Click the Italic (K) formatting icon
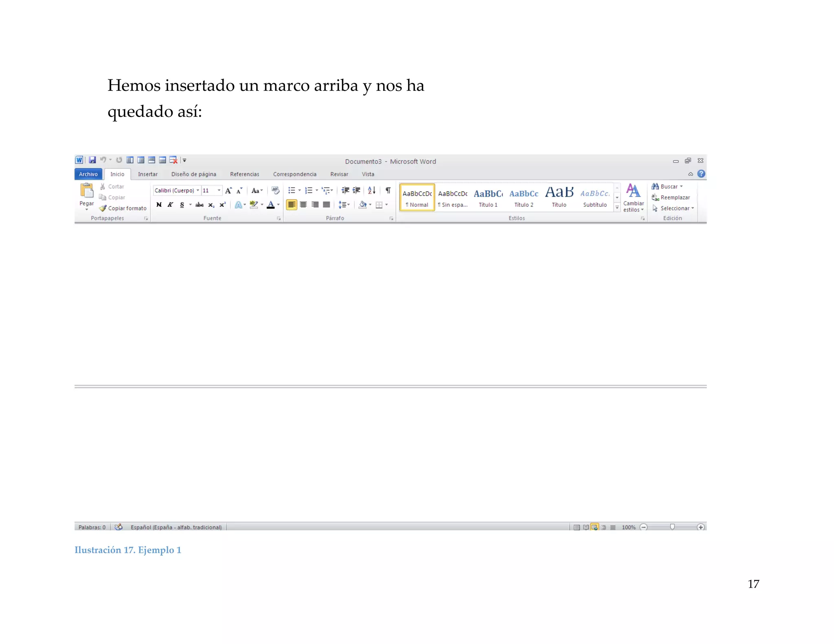This screenshot has width=834, height=644. 170,205
